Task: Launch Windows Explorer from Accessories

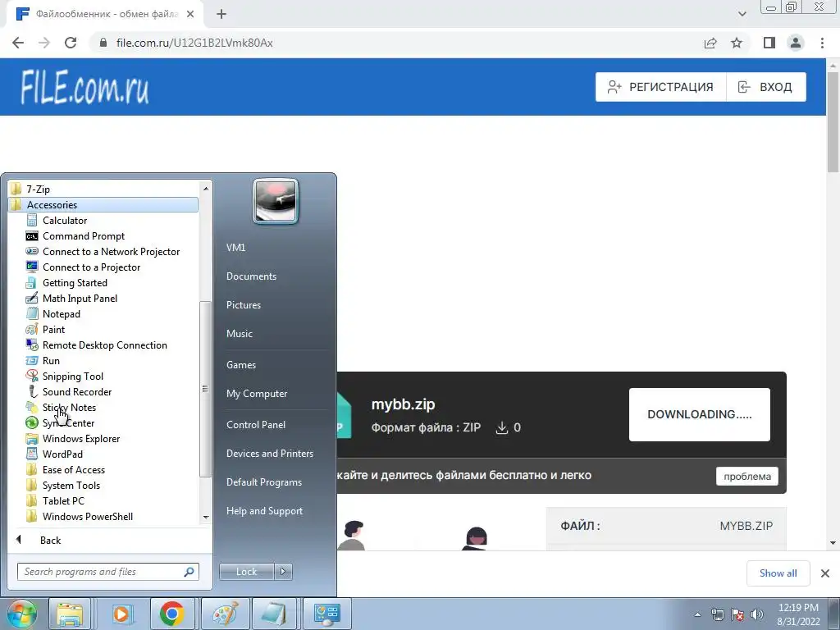Action: (81, 438)
